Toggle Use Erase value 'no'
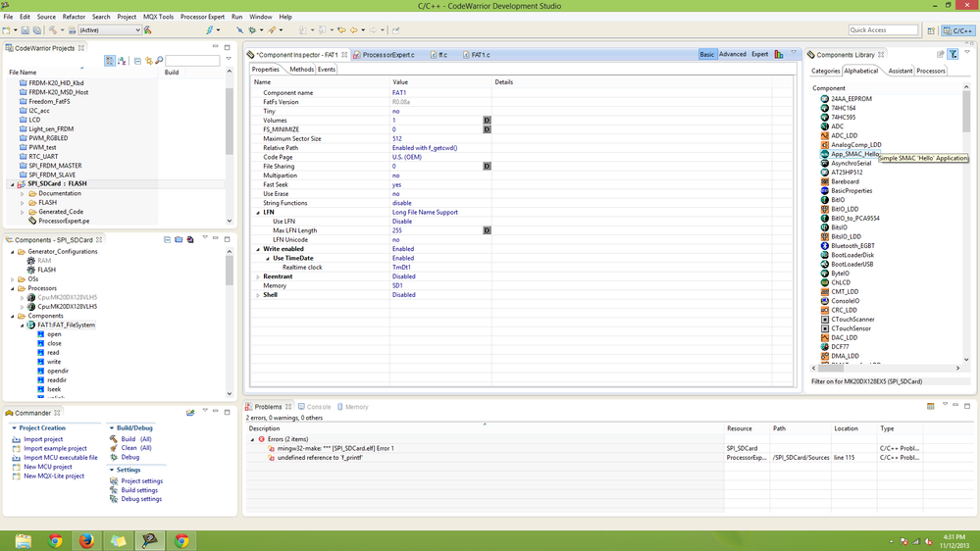The width and height of the screenshot is (980, 551). [x=395, y=194]
